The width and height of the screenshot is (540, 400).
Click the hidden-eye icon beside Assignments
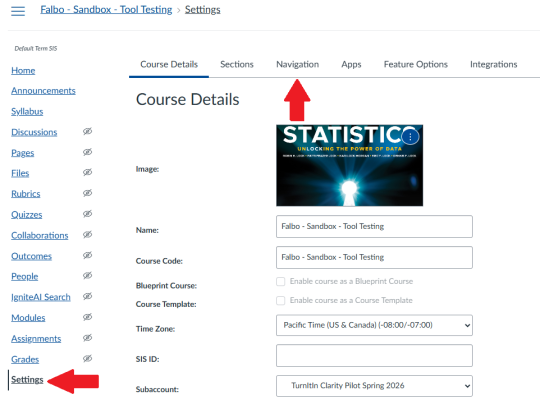(x=87, y=338)
